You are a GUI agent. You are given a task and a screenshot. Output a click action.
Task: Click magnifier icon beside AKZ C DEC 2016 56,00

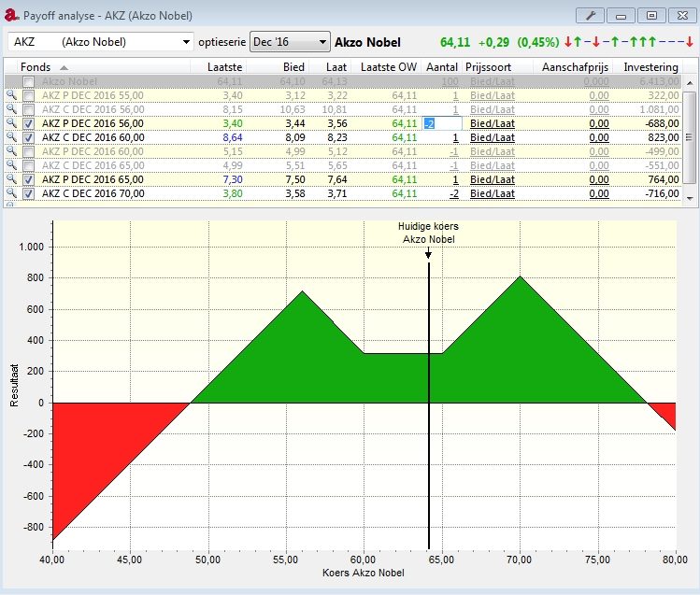pos(10,109)
